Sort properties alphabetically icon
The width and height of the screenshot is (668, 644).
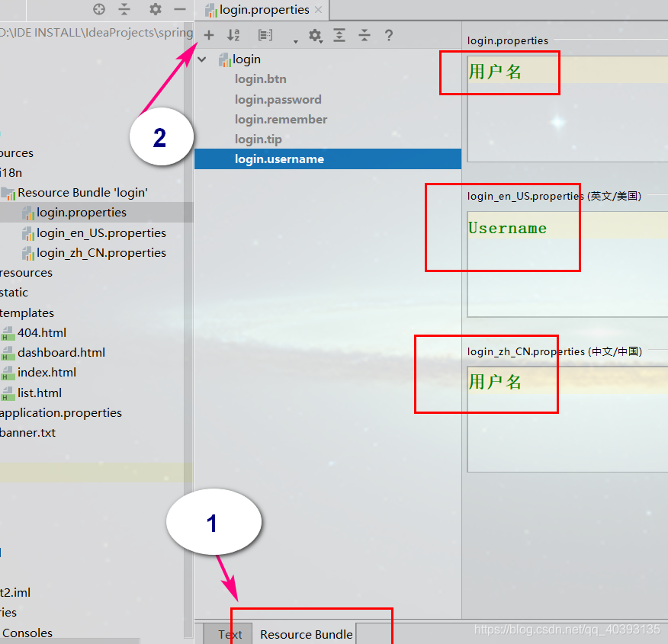[233, 35]
